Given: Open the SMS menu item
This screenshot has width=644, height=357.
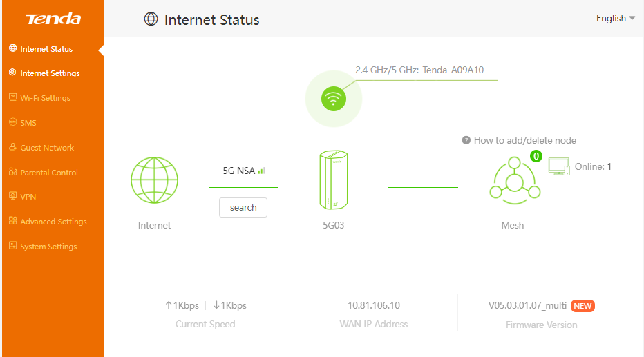Looking at the screenshot, I should pyautogui.click(x=28, y=123).
